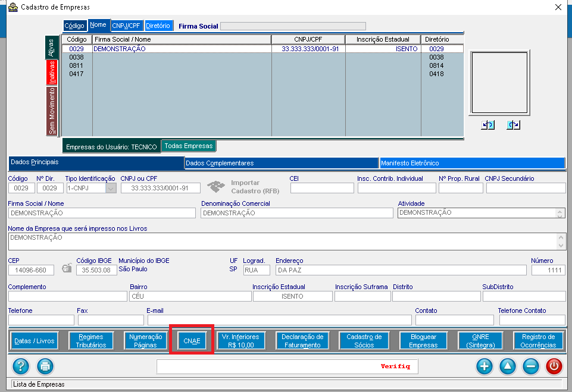
Task: Click the Endereço field DA PAZ
Action: coord(401,270)
